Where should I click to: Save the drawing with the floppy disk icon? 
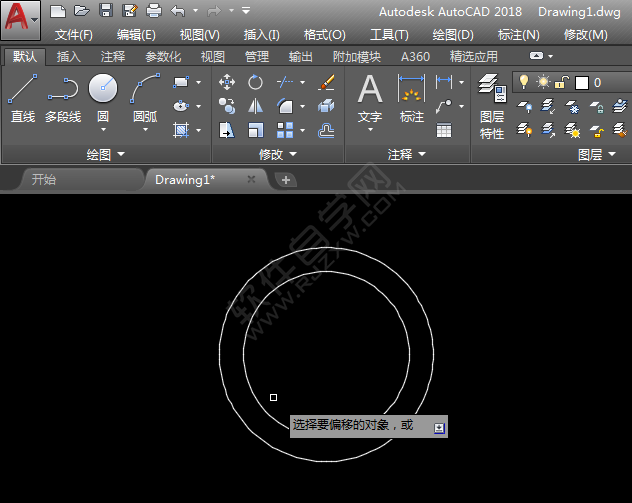(x=106, y=10)
